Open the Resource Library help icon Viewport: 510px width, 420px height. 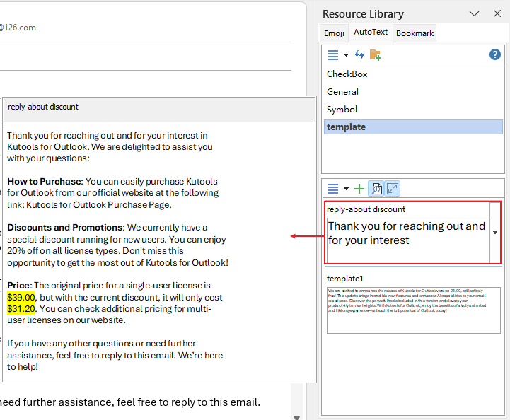pyautogui.click(x=494, y=54)
